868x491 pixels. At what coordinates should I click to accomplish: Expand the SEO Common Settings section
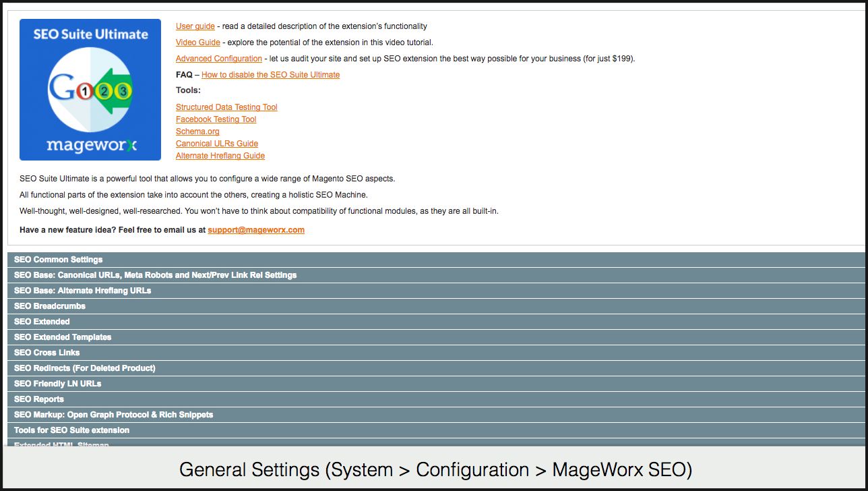click(x=59, y=260)
